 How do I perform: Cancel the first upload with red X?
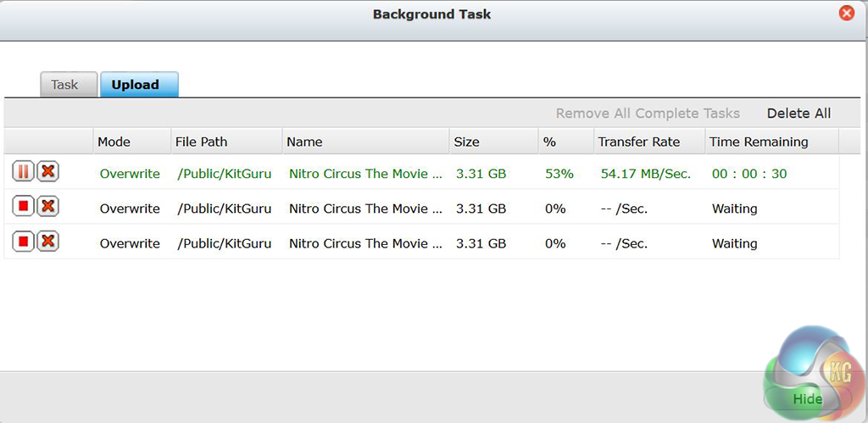[48, 172]
